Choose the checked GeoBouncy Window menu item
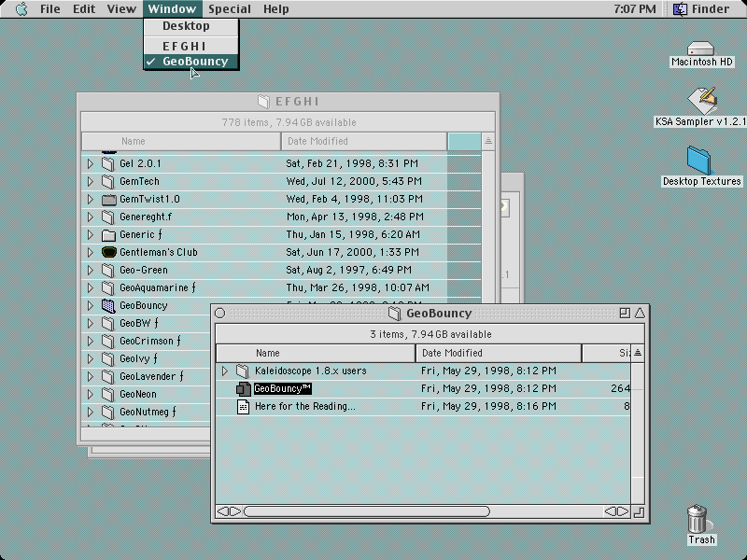Viewport: 747px width, 560px height. (x=191, y=62)
